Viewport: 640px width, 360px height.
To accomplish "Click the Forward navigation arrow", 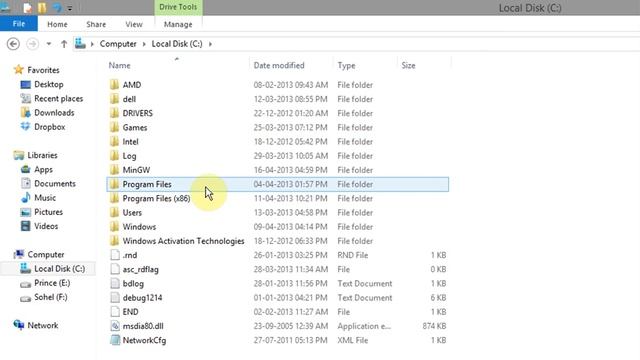I will click(x=33, y=44).
